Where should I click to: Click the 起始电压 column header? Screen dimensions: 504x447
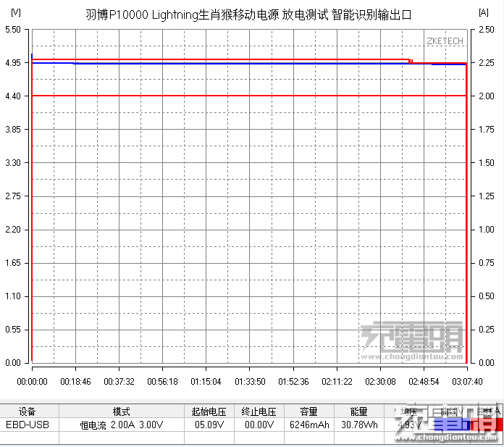click(x=209, y=412)
